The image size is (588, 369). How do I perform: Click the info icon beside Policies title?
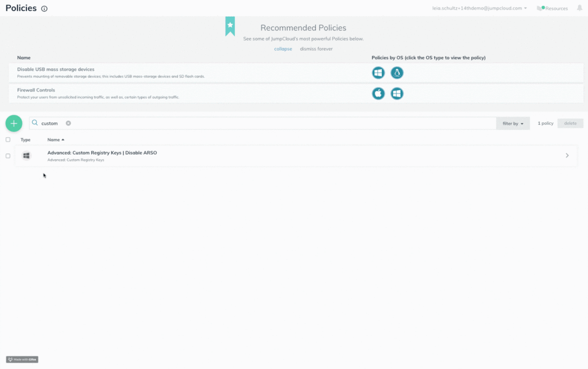(45, 9)
